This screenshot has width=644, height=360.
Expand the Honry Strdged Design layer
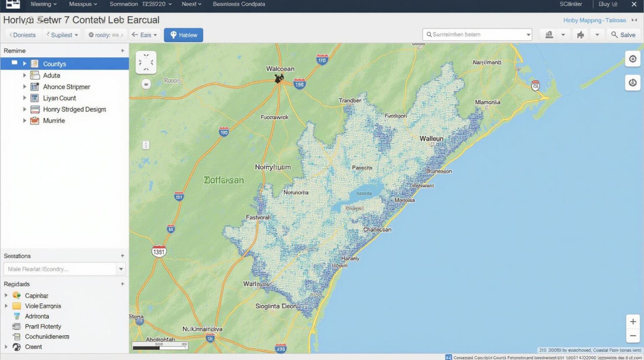pos(24,110)
